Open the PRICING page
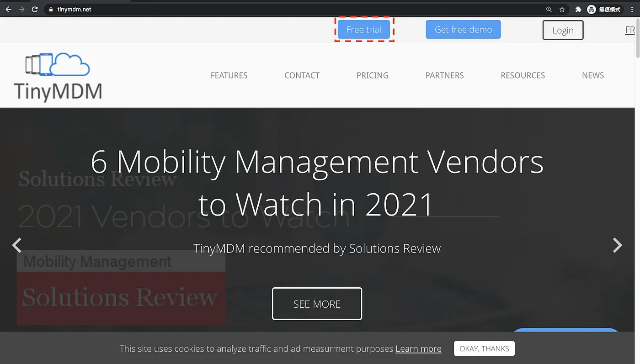This screenshot has width=640, height=364. (373, 75)
